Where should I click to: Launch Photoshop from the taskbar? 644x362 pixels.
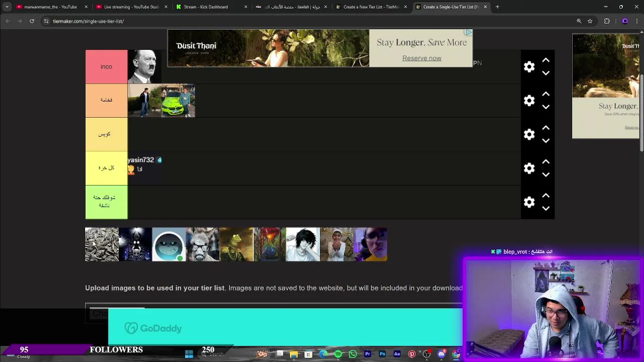coord(382,354)
